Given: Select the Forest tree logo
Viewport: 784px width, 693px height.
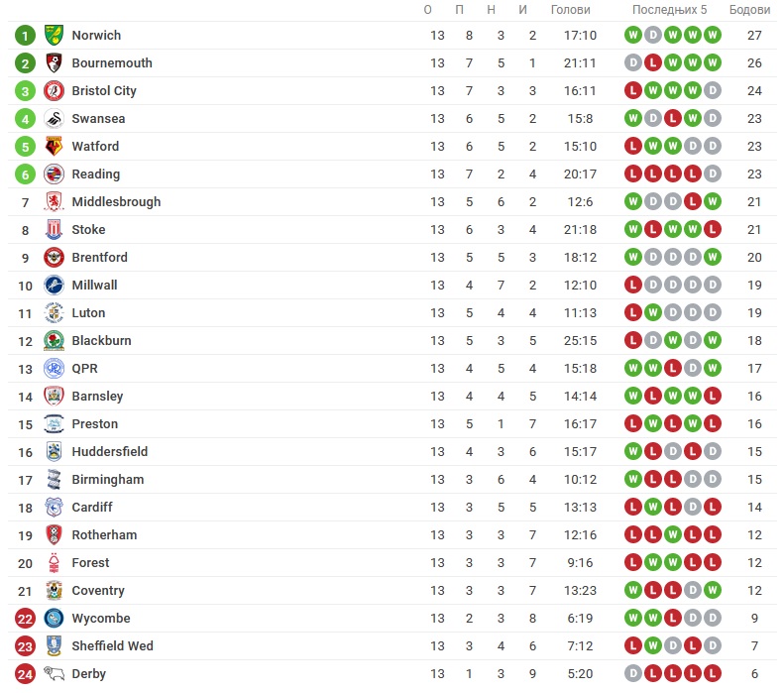Looking at the screenshot, I should 54,562.
